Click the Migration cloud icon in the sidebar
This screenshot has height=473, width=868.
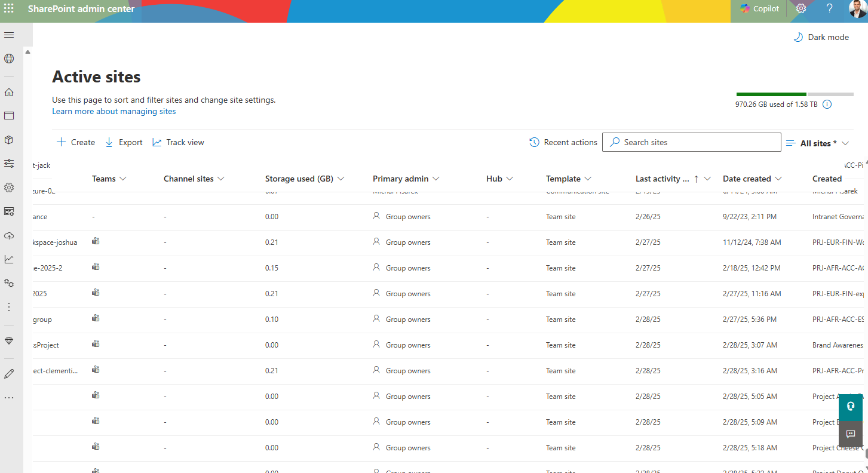8,235
